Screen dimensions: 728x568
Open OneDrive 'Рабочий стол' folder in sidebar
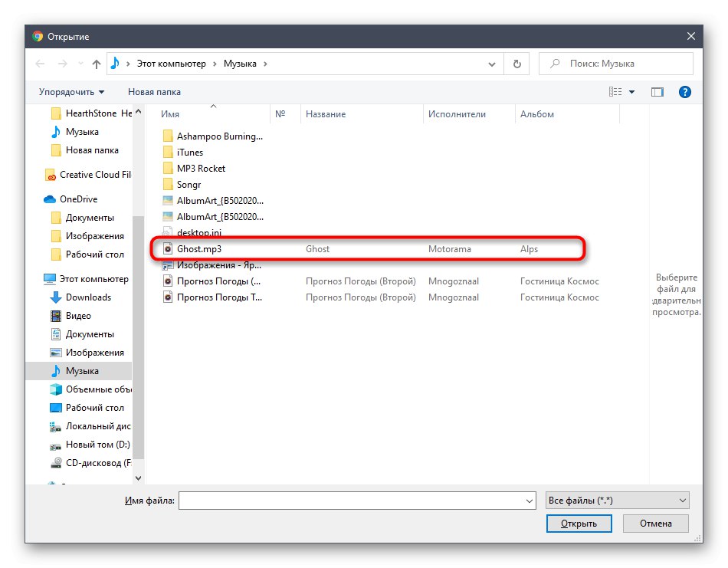click(x=88, y=254)
